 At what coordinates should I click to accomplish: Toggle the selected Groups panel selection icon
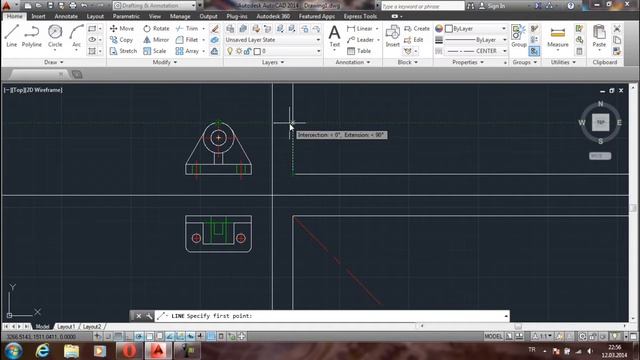click(x=534, y=51)
